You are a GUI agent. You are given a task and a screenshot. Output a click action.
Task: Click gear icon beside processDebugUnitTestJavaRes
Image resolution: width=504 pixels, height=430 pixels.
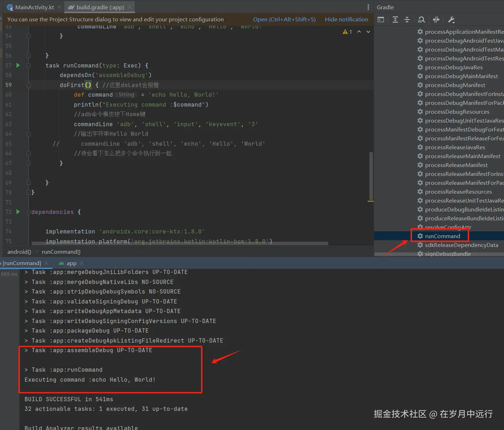(x=420, y=120)
